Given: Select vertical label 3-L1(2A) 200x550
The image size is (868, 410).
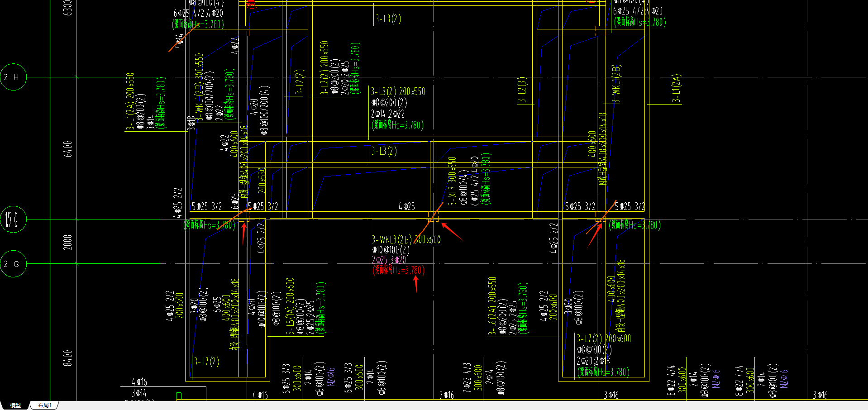Looking at the screenshot, I should [x=130, y=101].
